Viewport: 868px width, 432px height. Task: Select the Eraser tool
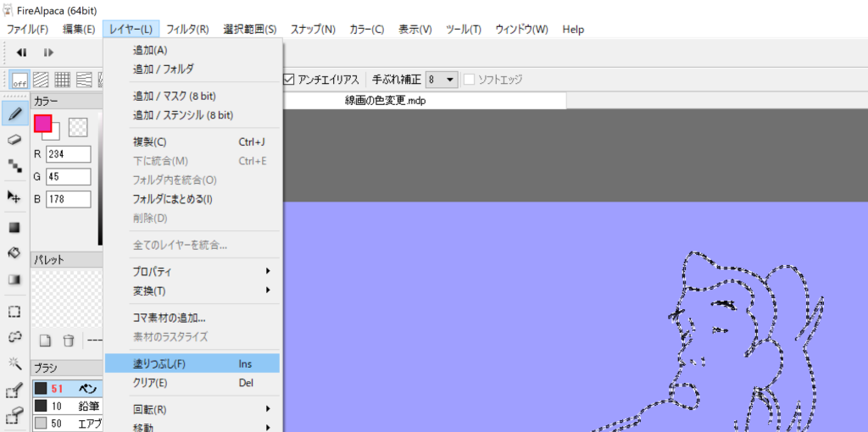pos(14,139)
